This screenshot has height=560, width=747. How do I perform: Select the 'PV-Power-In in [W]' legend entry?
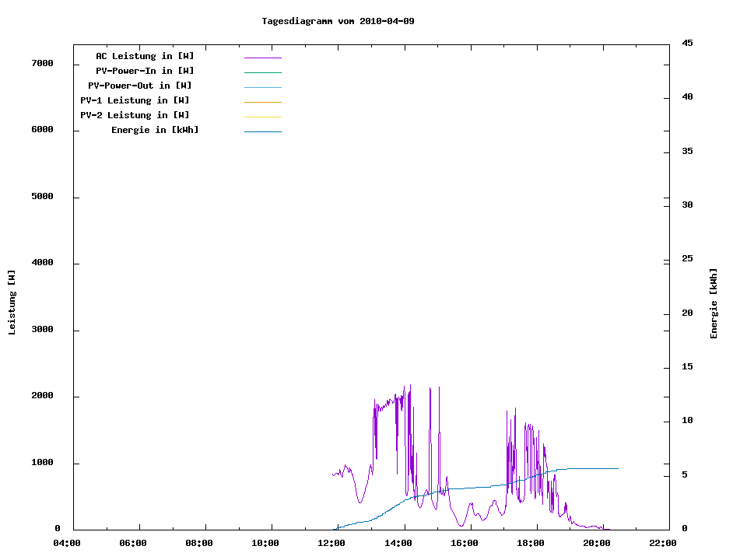pos(150,71)
